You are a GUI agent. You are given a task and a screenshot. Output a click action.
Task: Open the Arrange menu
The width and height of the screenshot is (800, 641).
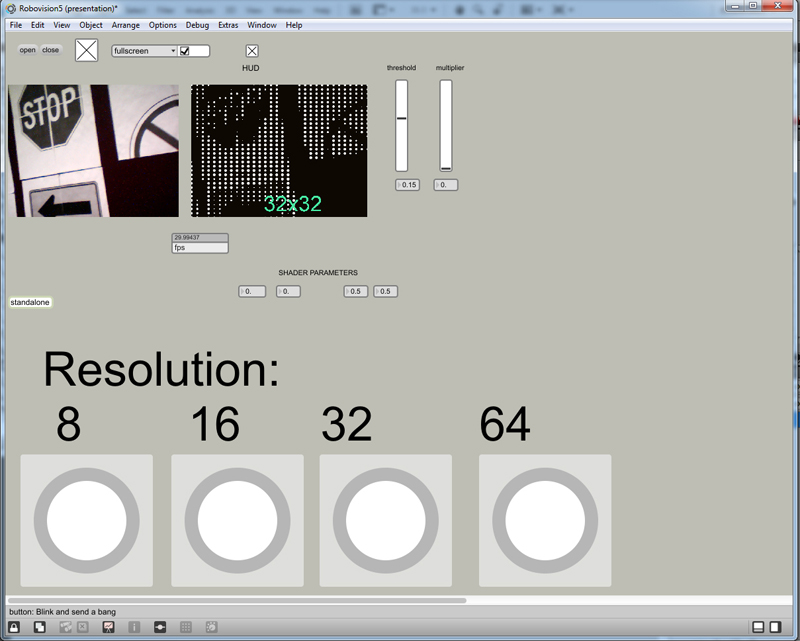(126, 24)
